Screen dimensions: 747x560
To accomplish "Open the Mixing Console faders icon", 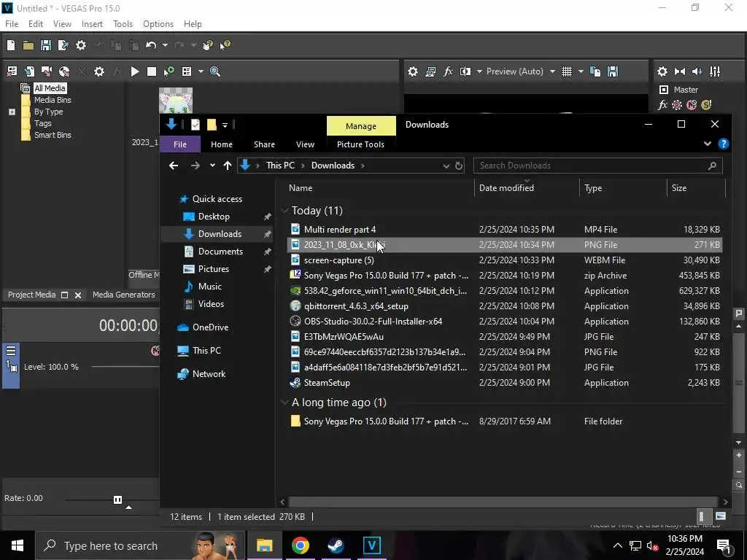I will [x=715, y=71].
